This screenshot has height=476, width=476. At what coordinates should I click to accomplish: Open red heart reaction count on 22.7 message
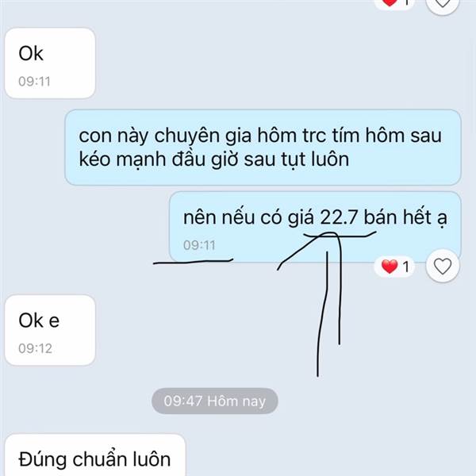click(394, 267)
